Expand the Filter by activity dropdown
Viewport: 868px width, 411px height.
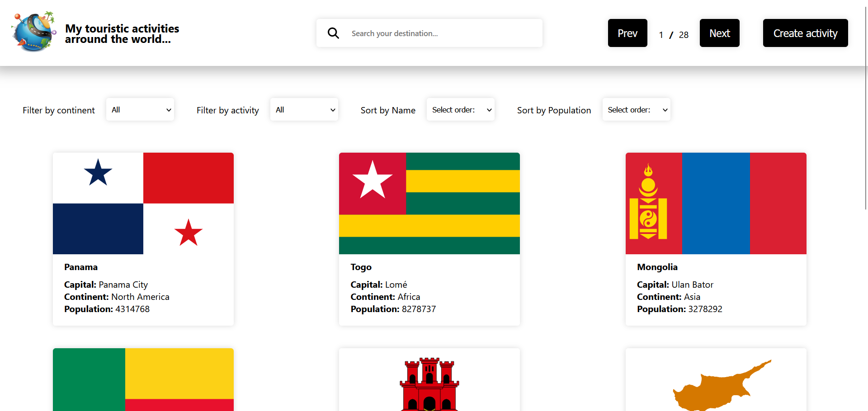click(304, 110)
